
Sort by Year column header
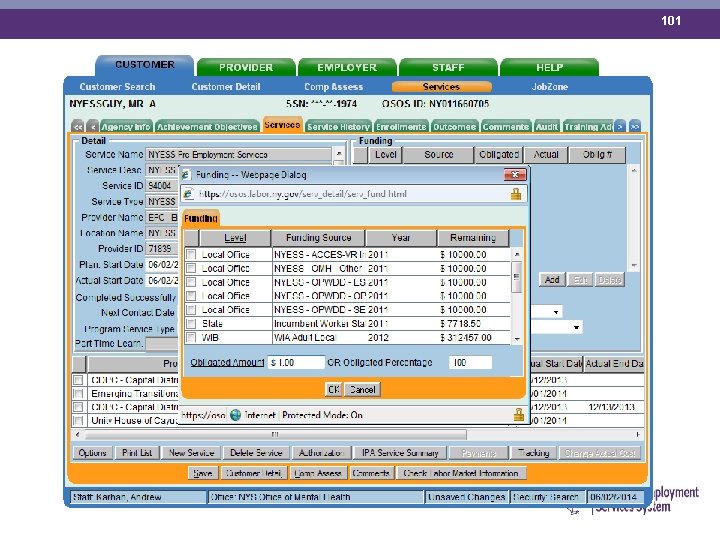[x=401, y=238]
